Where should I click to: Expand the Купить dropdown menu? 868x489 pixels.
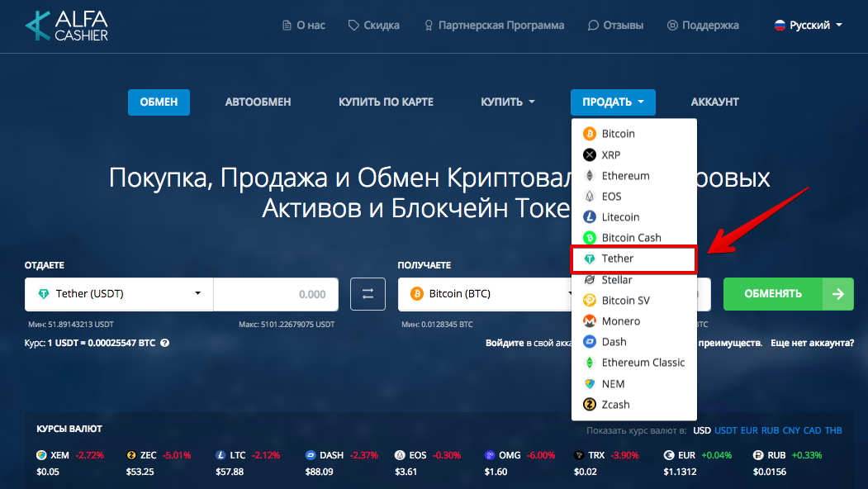click(x=508, y=102)
